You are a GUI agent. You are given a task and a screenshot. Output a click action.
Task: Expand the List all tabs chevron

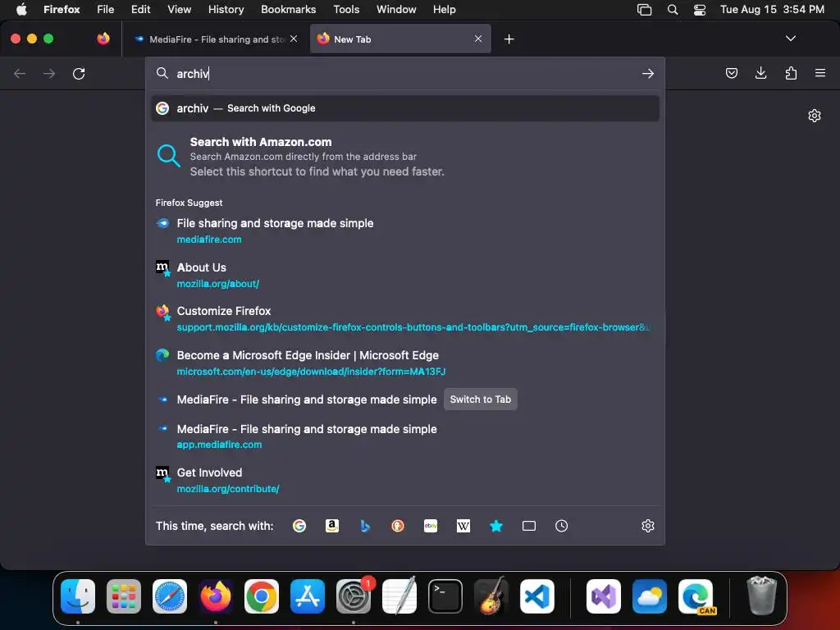coord(790,39)
